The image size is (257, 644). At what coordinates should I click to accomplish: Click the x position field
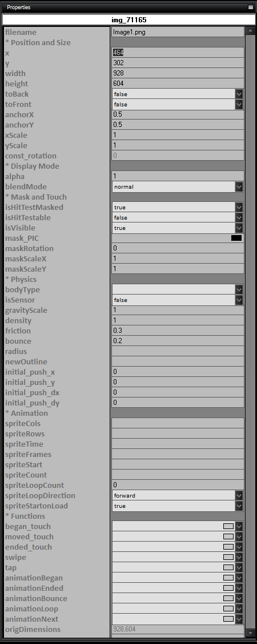pyautogui.click(x=178, y=53)
